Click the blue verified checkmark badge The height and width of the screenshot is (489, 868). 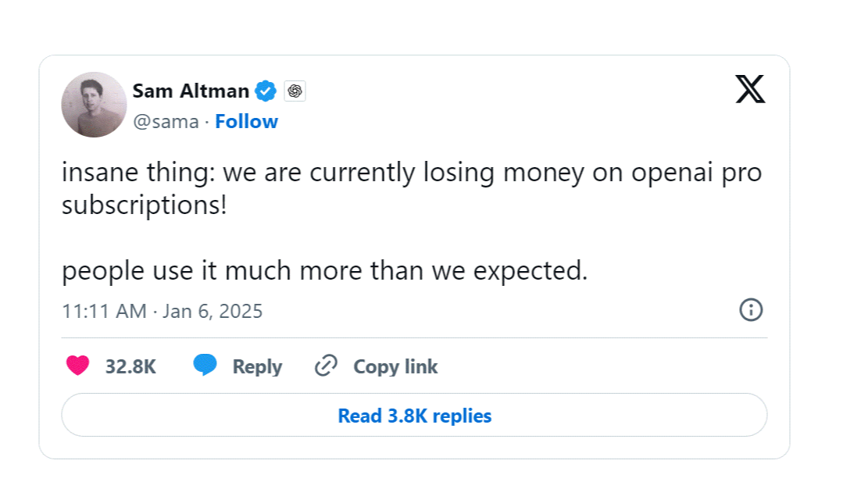[266, 91]
